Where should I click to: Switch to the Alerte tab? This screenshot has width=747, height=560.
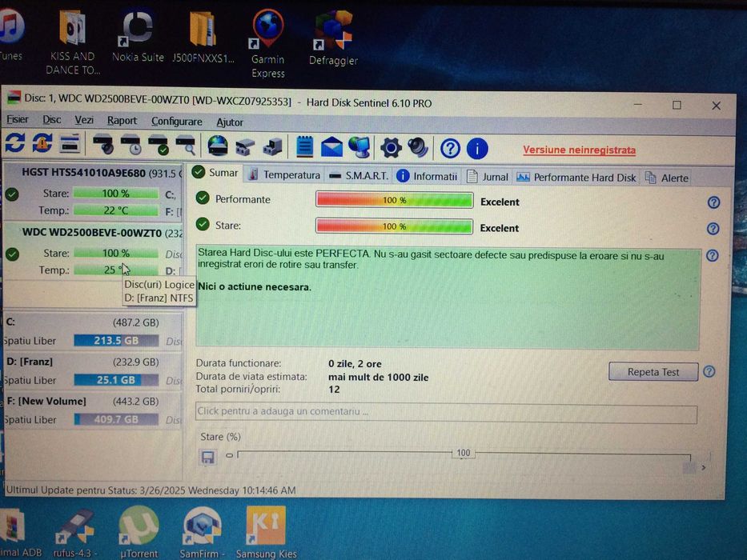point(667,178)
